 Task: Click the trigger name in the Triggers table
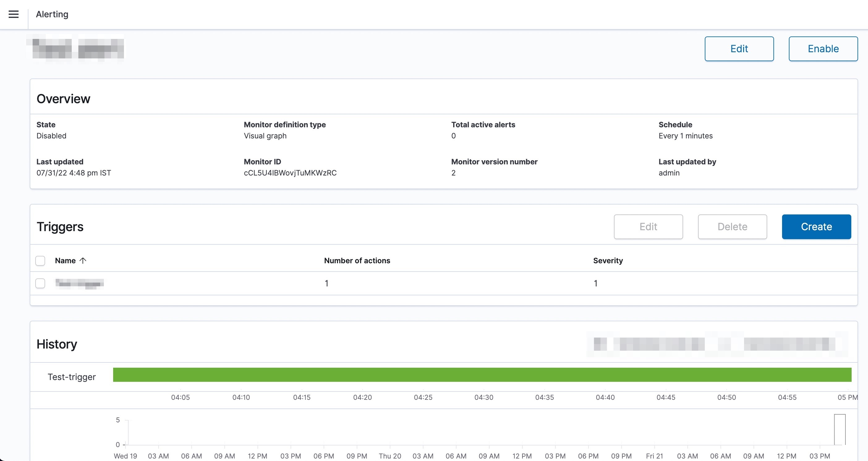(x=80, y=283)
